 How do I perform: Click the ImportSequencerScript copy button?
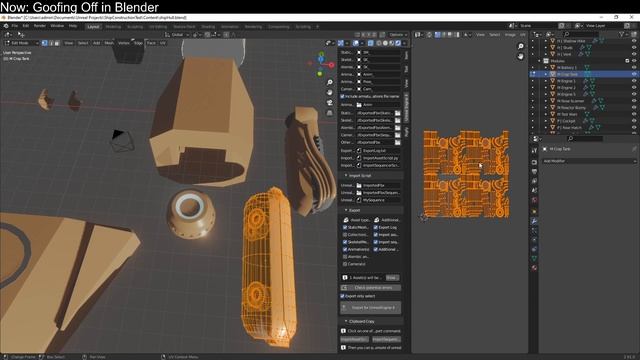coord(387,340)
